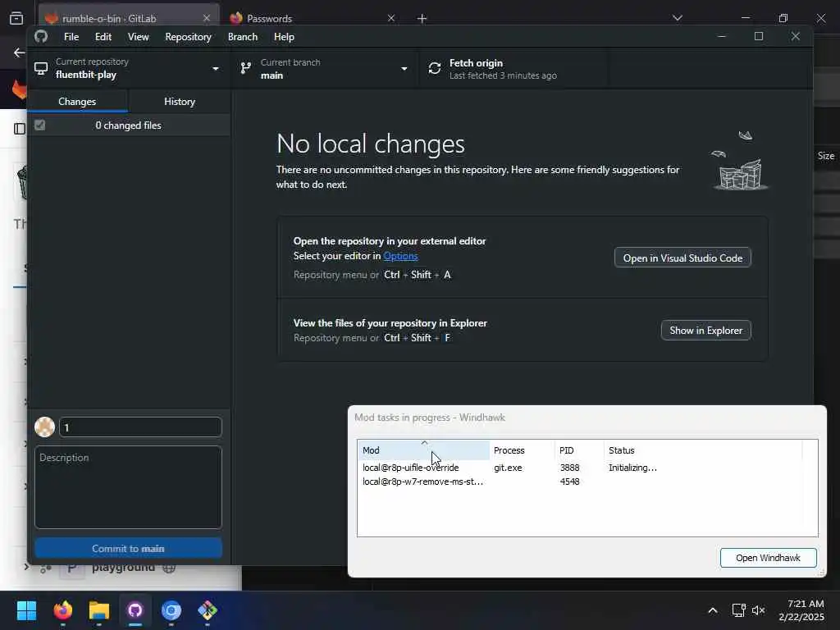Click Show in Explorer button

pos(705,330)
